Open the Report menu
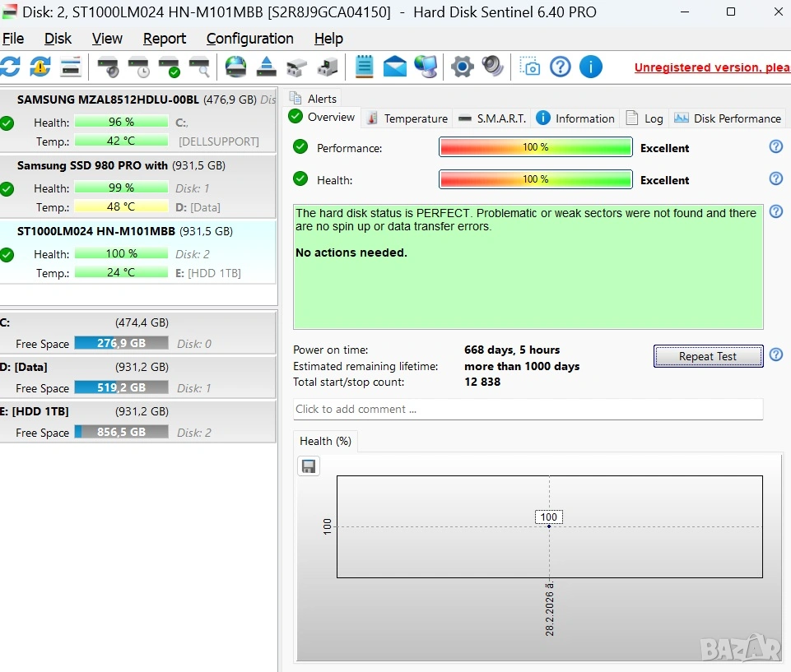Viewport: 791px width, 672px height. point(165,39)
